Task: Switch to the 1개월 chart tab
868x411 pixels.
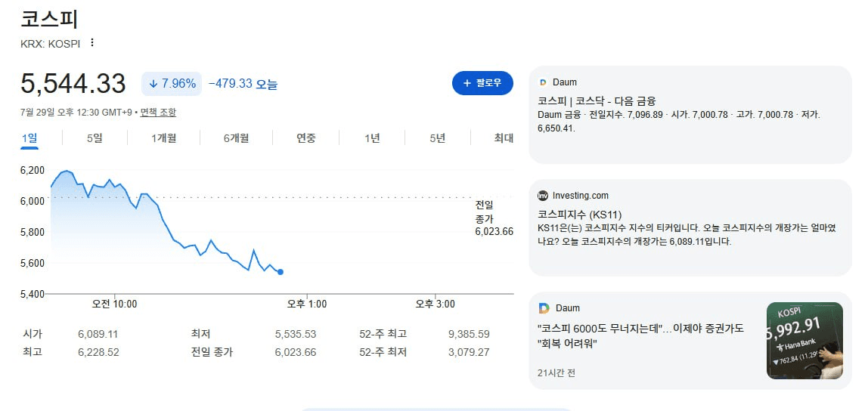Action: point(164,138)
